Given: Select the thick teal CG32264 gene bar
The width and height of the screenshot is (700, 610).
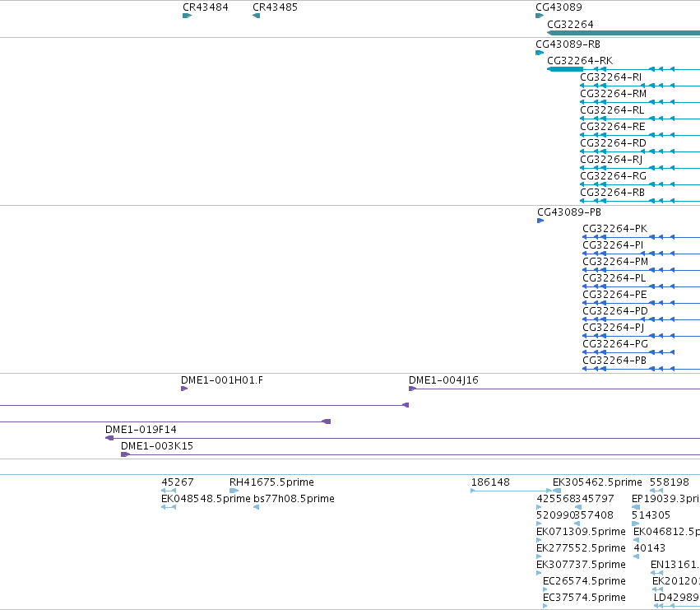Looking at the screenshot, I should (624, 33).
